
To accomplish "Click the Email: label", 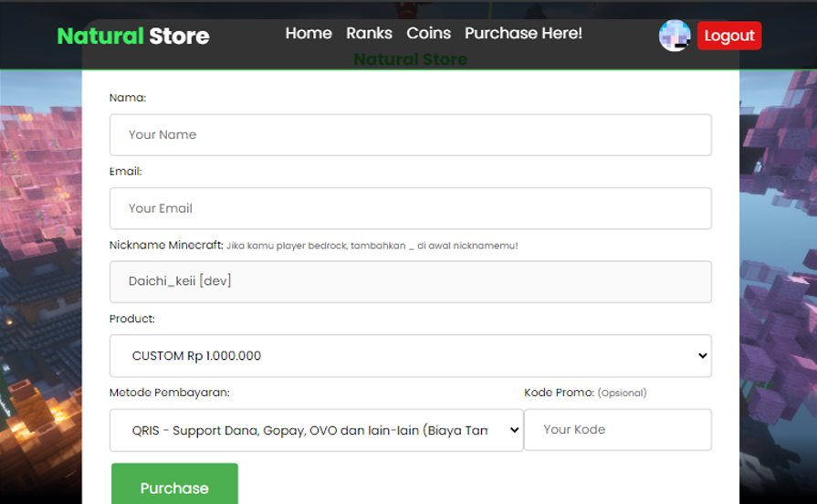I will [x=126, y=171].
